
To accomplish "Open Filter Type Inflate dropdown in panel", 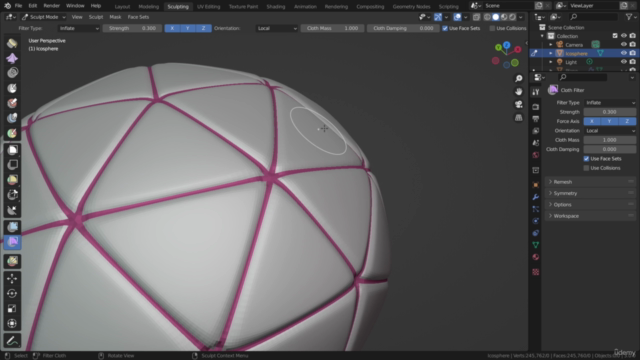I will (x=610, y=102).
